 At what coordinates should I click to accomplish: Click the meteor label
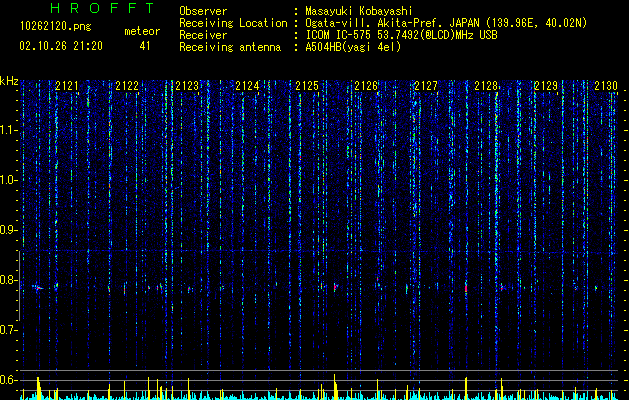tap(142, 31)
